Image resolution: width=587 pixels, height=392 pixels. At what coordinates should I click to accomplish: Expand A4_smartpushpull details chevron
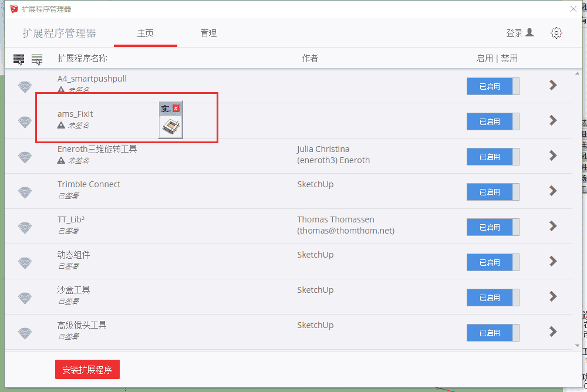point(553,85)
